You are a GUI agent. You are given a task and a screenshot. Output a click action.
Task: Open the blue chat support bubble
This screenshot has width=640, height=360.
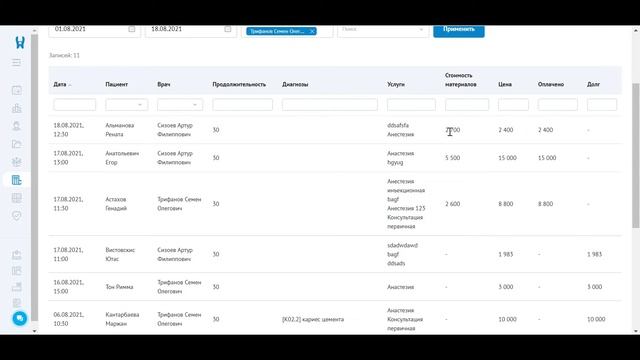[x=19, y=318]
